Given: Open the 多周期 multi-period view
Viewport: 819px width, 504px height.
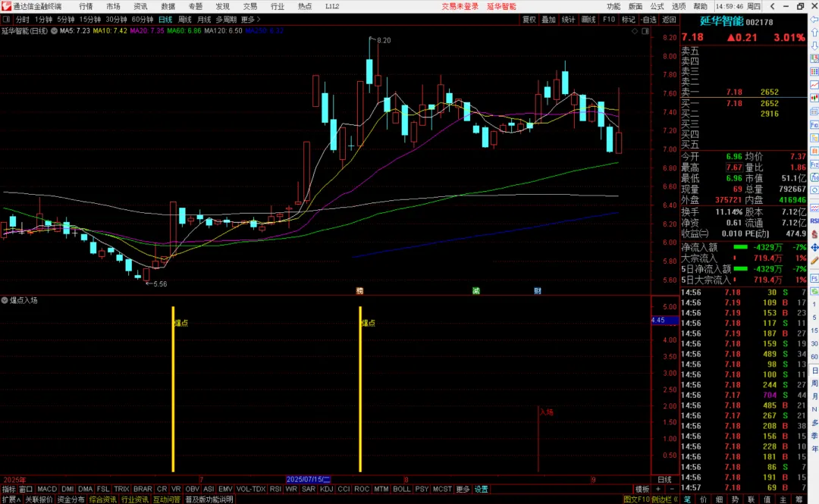Looking at the screenshot, I should click(x=226, y=20).
